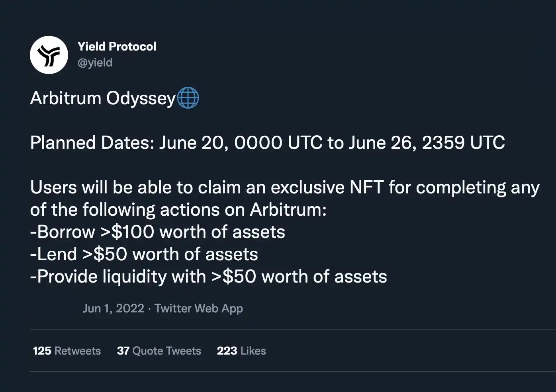This screenshot has width=556, height=392.
Task: View the 125 Retweets list
Action: (x=67, y=351)
